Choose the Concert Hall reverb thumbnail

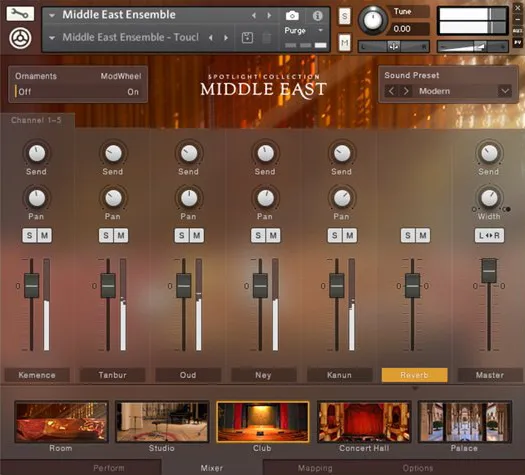(x=364, y=422)
